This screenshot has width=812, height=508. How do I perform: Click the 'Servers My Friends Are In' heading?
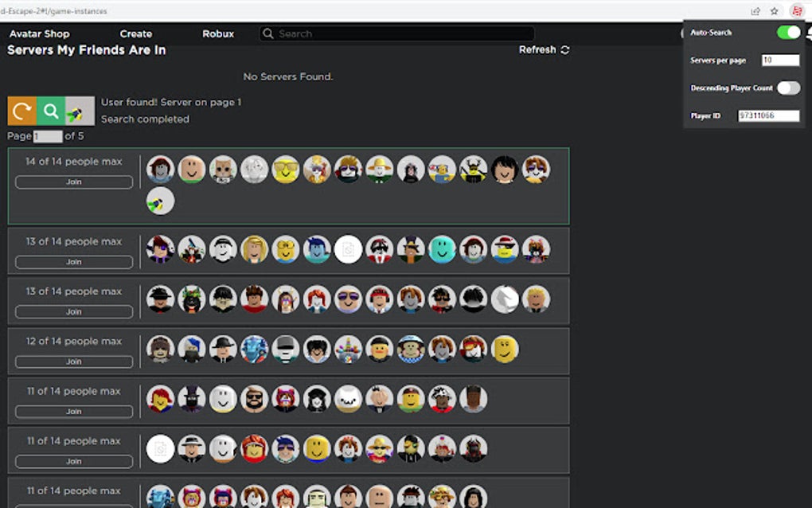[x=87, y=49]
